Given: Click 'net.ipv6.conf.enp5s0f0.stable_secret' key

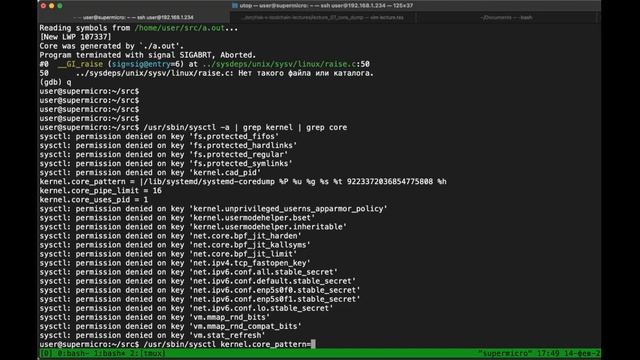Looking at the screenshot, I should click(x=275, y=290).
